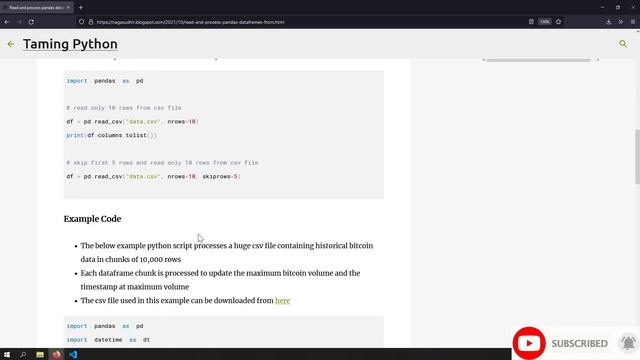Restore down the Firefox window
640x360 pixels.
coord(618,7)
